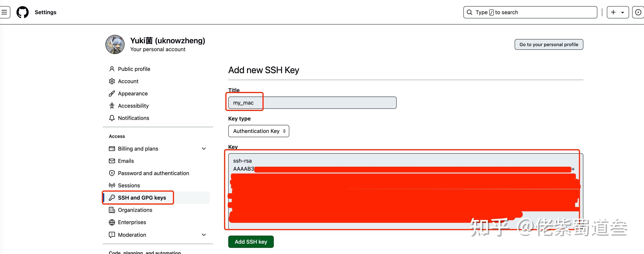Open Emails settings page

126,161
